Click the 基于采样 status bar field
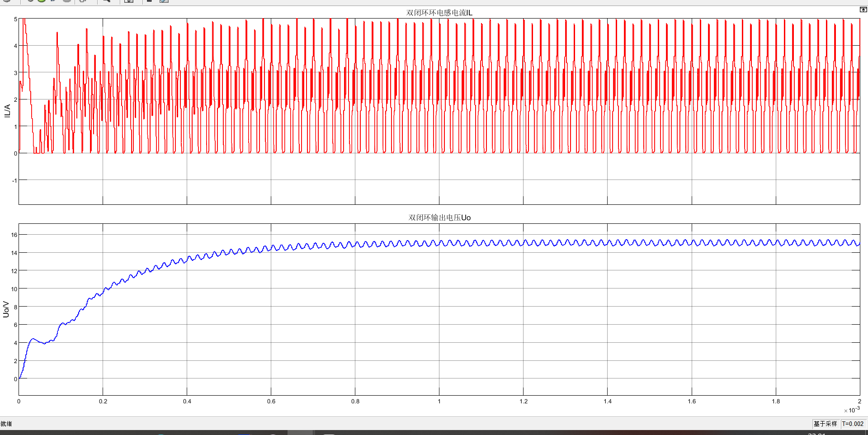This screenshot has height=435, width=868. tap(825, 424)
